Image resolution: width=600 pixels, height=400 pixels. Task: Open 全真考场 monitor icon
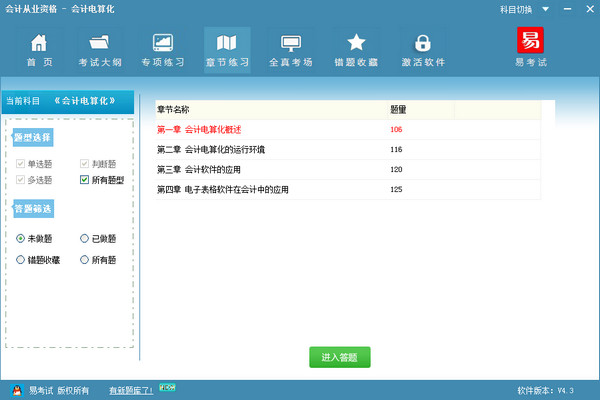click(x=291, y=43)
